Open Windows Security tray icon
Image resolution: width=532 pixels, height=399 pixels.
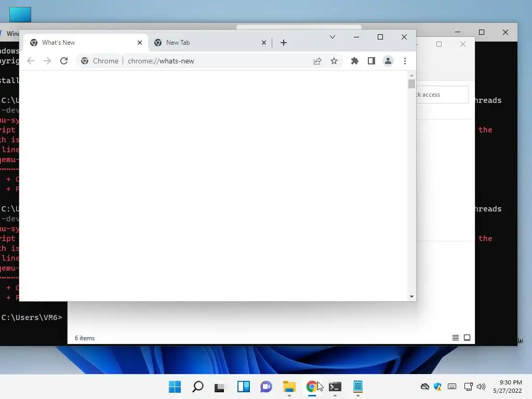(x=437, y=387)
